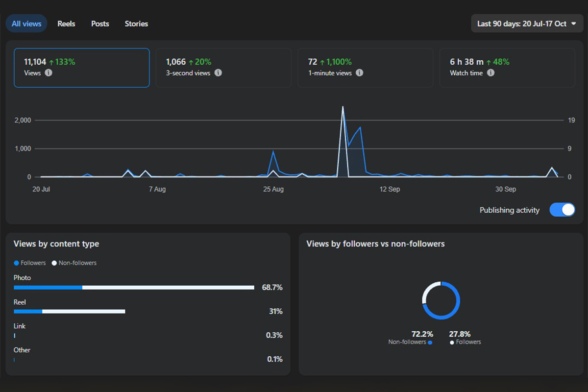Click the info icon next to 3-second views
Image resolution: width=588 pixels, height=392 pixels.
tap(218, 73)
